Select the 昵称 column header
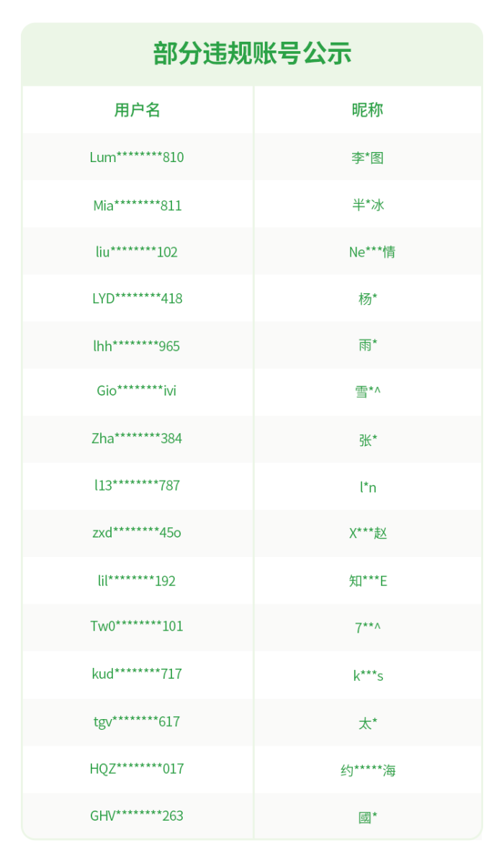504x861 pixels. [367, 110]
